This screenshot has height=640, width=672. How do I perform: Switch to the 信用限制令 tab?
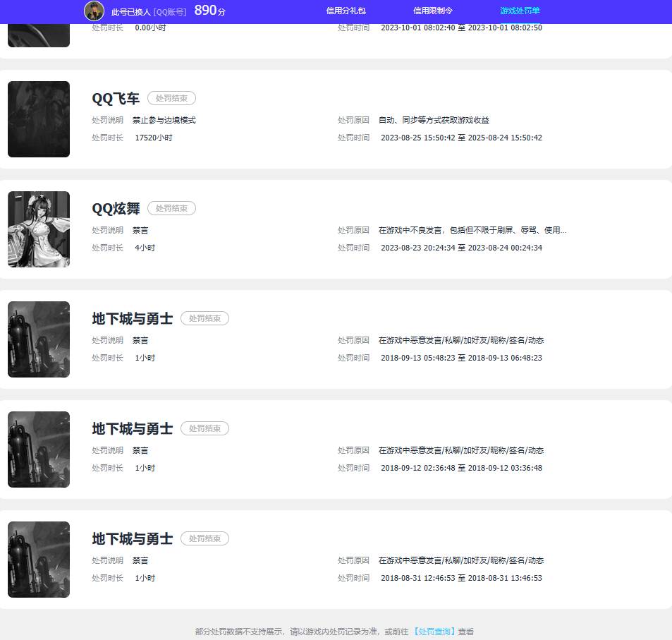click(432, 11)
